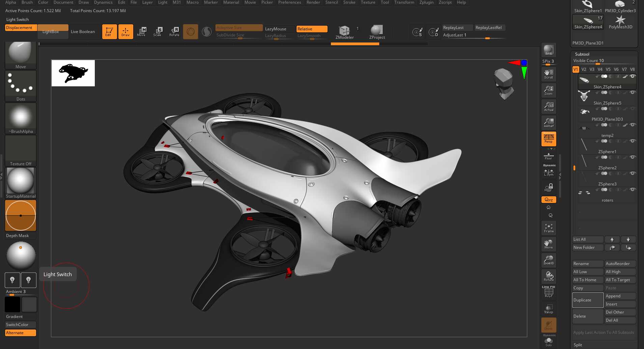Toggle Persp perspective view
Image resolution: width=644 pixels, height=349 pixels.
pos(549,138)
